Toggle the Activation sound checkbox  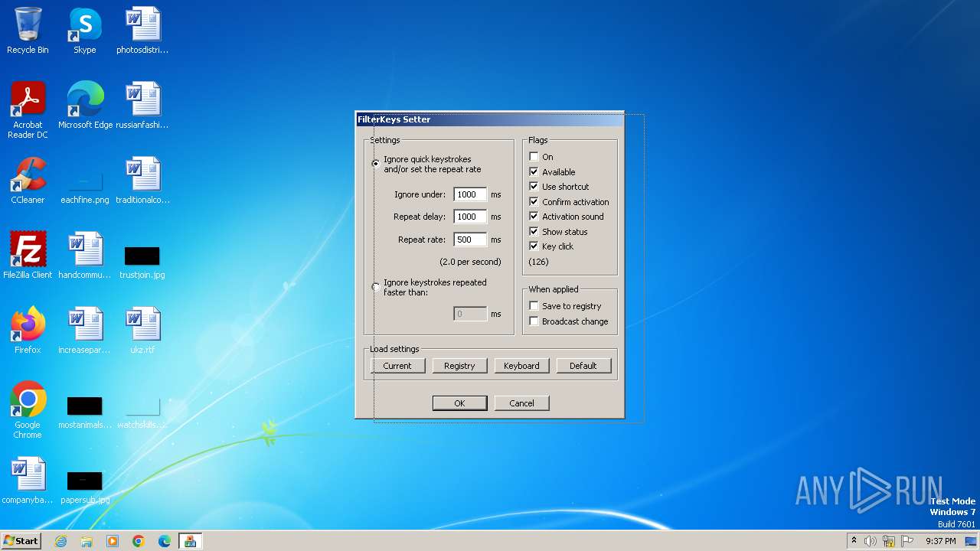534,217
